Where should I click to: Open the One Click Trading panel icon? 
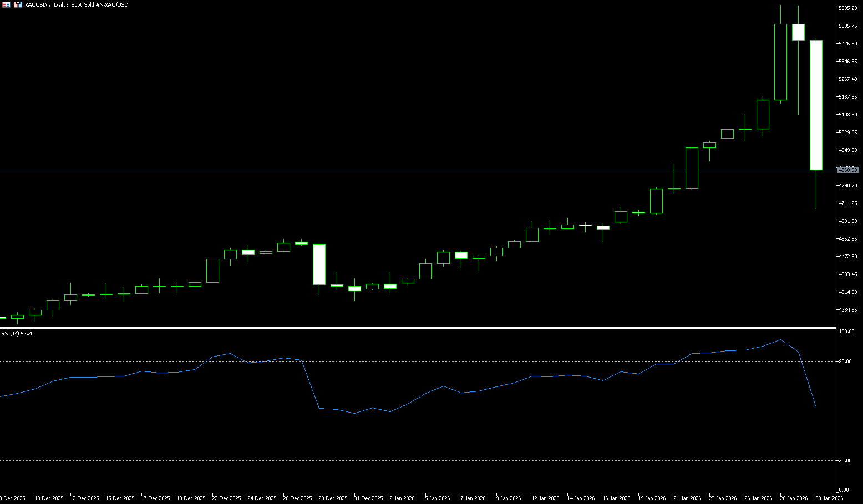click(x=18, y=4)
